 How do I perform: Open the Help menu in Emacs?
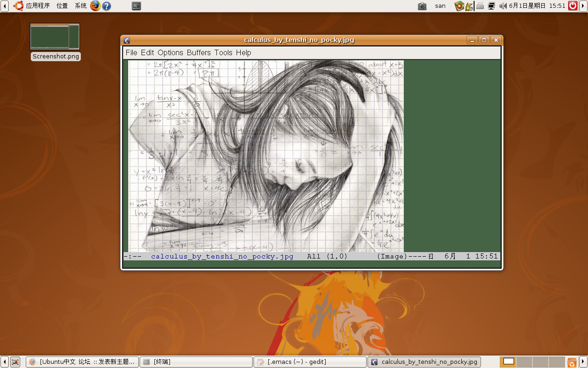[243, 52]
